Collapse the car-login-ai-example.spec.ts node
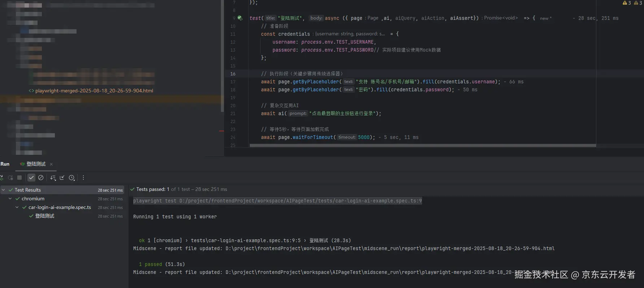The width and height of the screenshot is (644, 288). (x=17, y=207)
